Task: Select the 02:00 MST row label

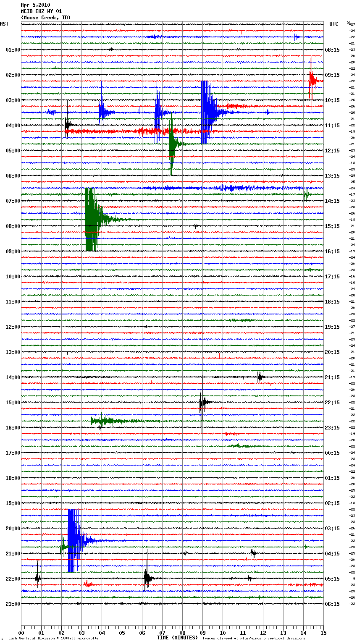Action: click(x=13, y=75)
